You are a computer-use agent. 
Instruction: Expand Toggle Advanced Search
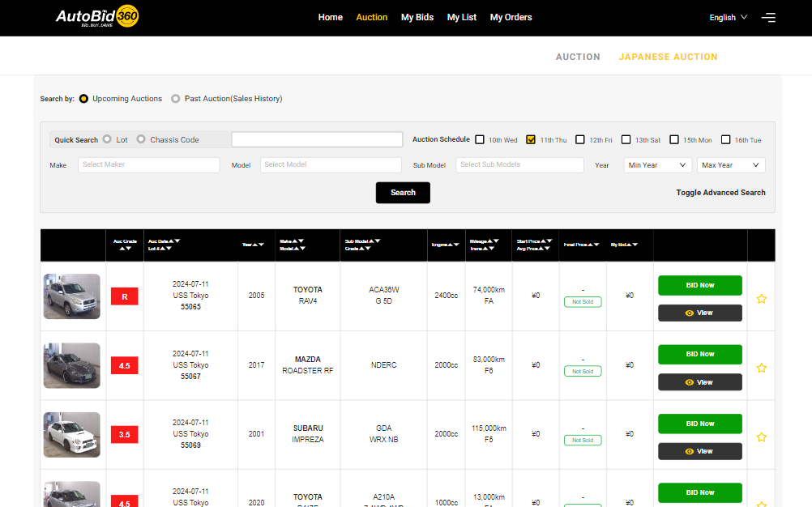pos(720,193)
